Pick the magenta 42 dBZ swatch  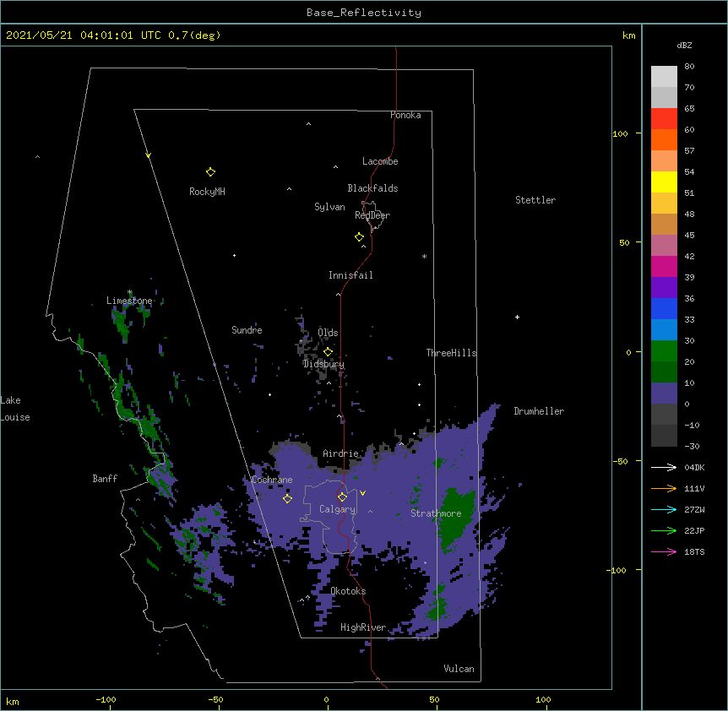click(664, 266)
